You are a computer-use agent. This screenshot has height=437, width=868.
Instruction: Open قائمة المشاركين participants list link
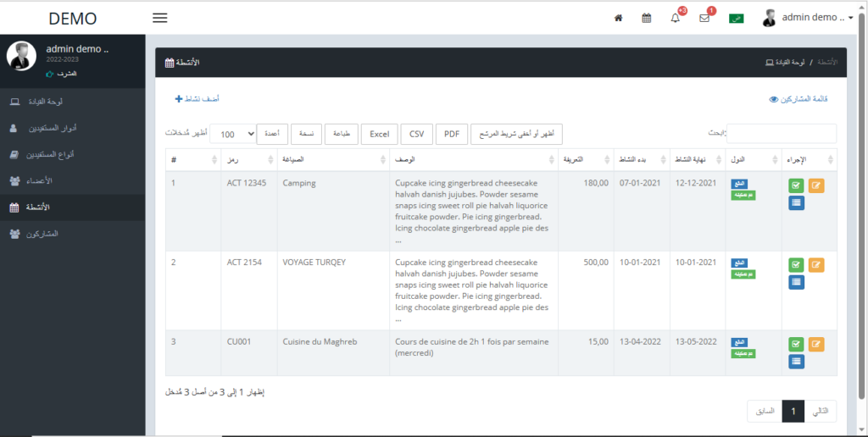click(798, 100)
